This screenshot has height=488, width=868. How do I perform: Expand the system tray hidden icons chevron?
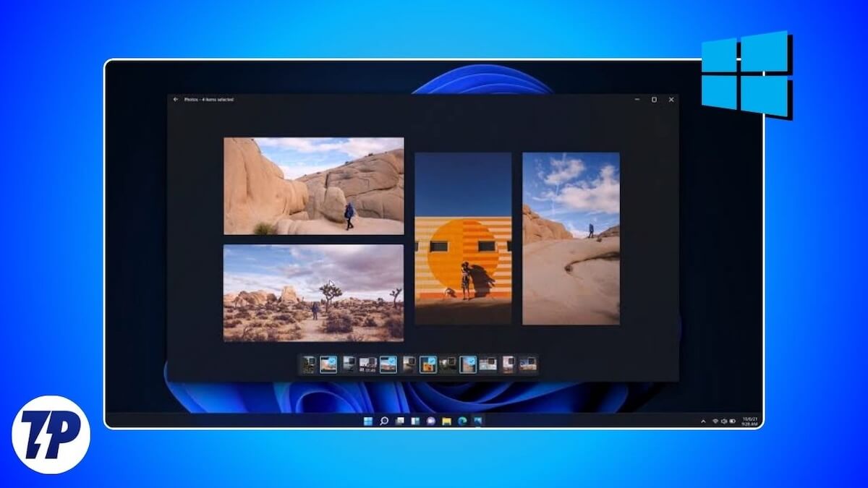pos(703,421)
